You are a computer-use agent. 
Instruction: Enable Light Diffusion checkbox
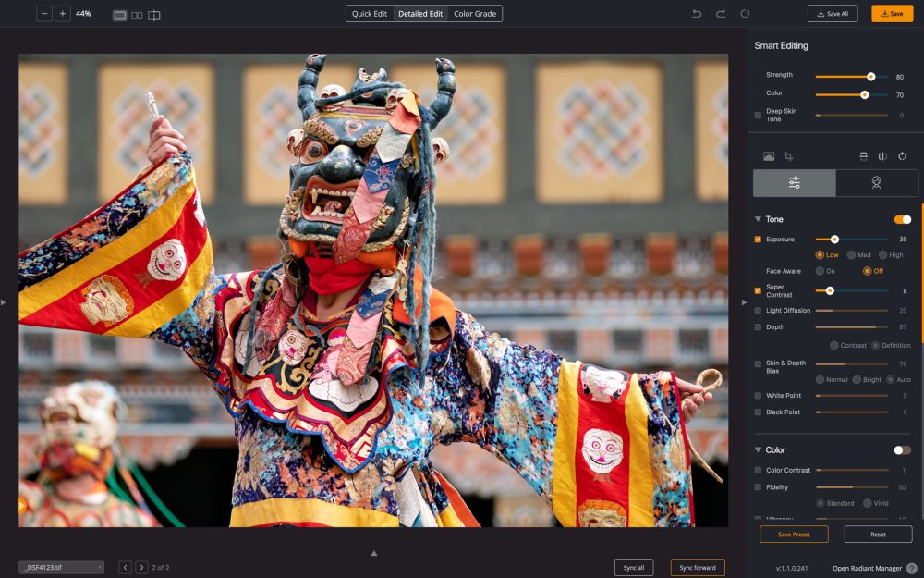[x=758, y=310]
